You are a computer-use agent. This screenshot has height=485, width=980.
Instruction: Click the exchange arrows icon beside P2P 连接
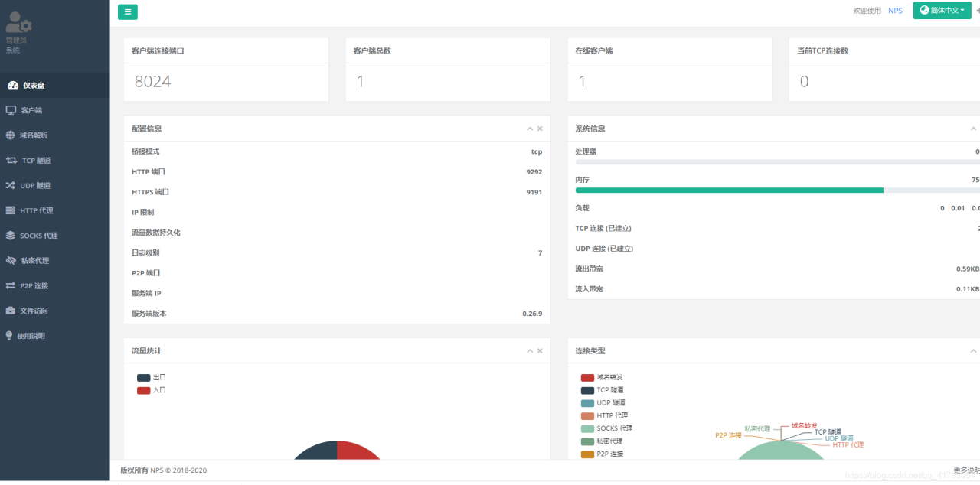click(11, 285)
